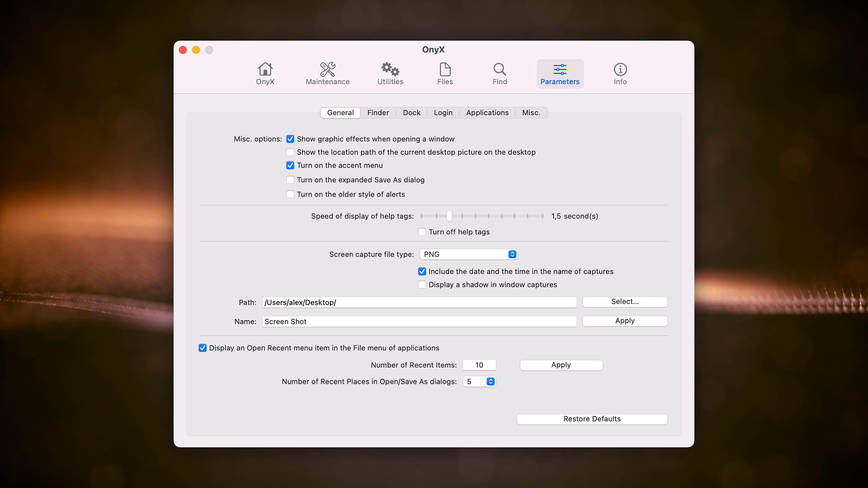Screen dimensions: 868x488
Task: Click the Number of Recent Items field
Action: pos(479,365)
